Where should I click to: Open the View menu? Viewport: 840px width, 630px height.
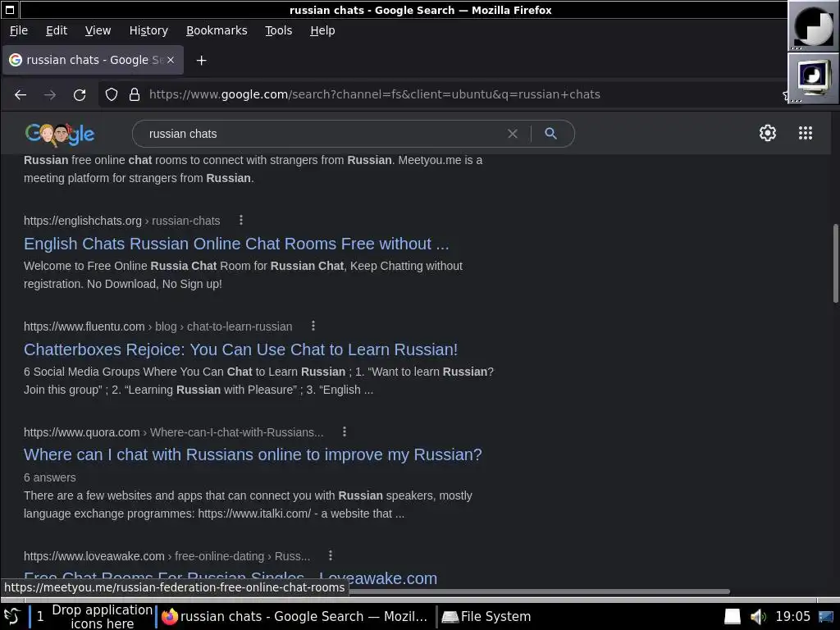98,30
